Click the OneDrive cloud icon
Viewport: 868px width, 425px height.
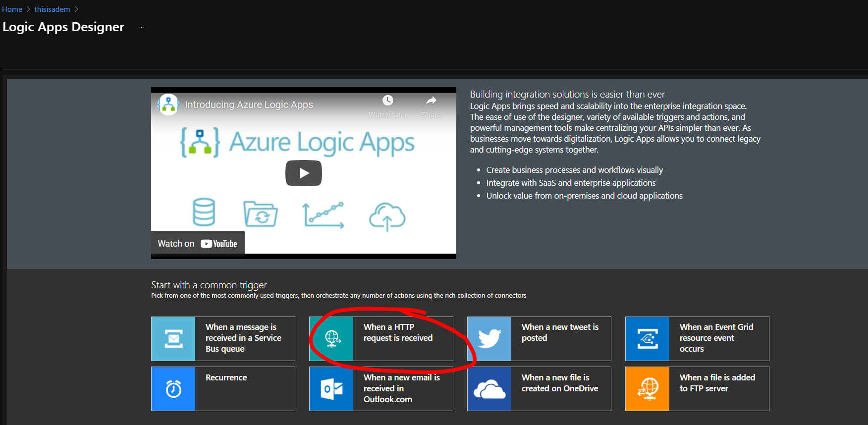coord(489,389)
